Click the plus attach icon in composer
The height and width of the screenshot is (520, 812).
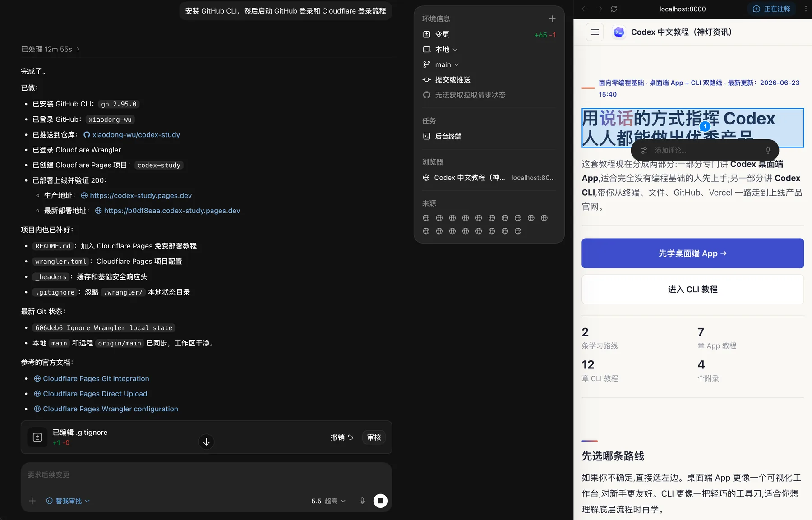pos(32,501)
